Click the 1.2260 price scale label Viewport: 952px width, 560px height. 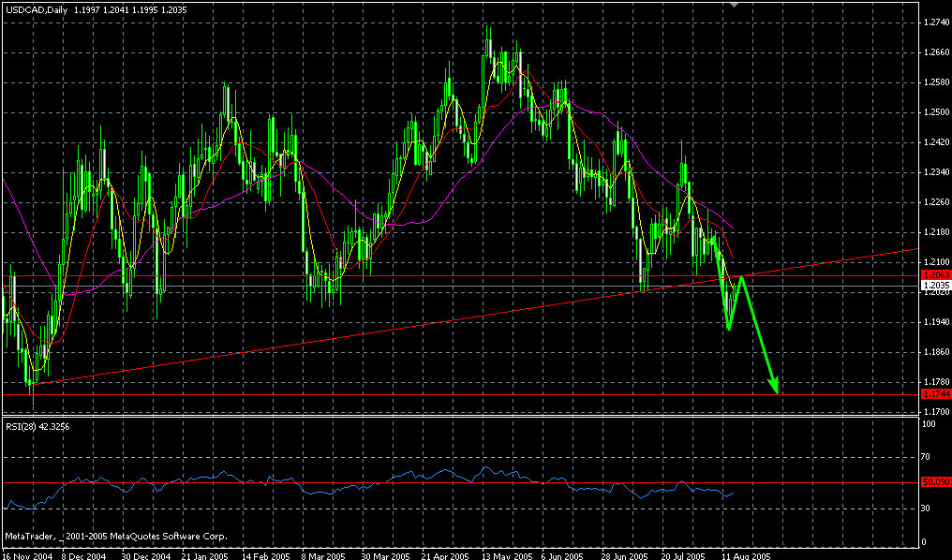[936, 202]
